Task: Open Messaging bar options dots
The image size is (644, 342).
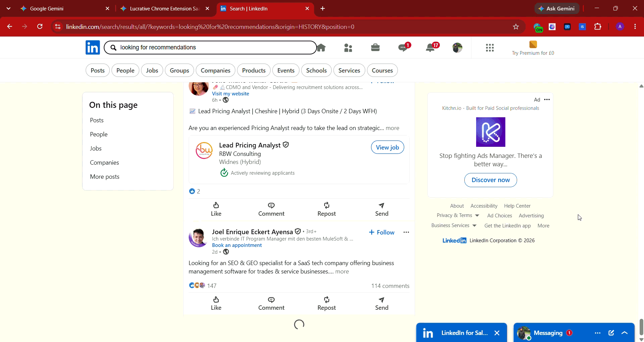Action: (x=598, y=333)
